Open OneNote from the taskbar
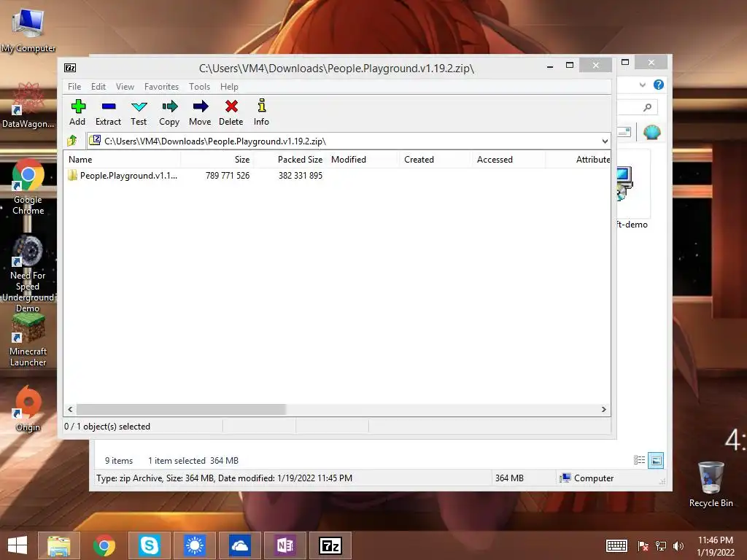Image resolution: width=747 pixels, height=560 pixels. [285, 545]
